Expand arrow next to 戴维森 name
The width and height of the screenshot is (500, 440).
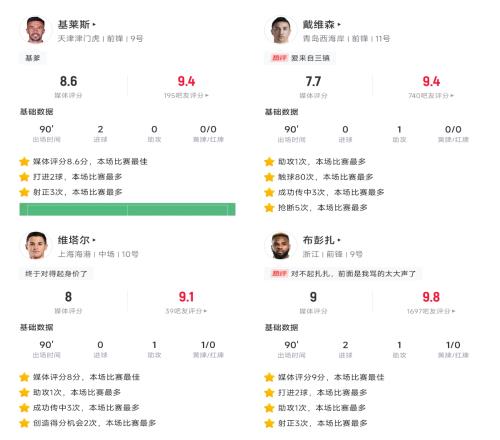click(339, 25)
